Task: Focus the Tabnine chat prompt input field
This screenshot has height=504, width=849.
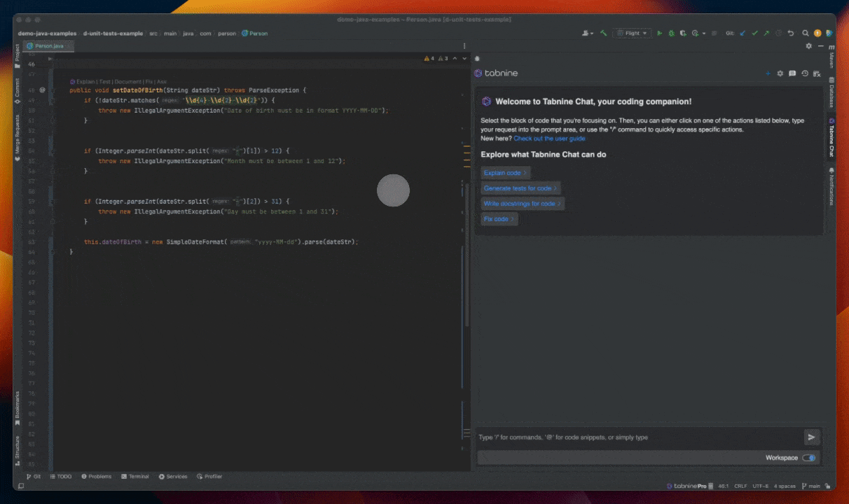Action: click(630, 437)
